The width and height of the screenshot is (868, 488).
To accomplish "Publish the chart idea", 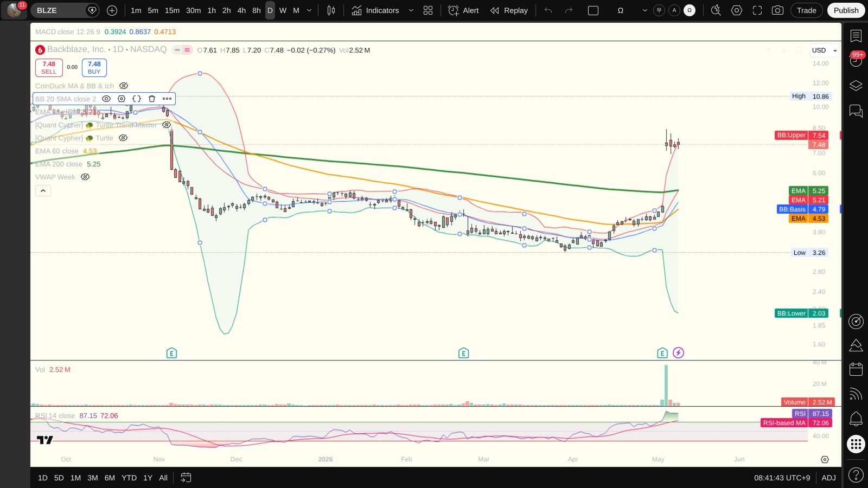I will tap(846, 10).
